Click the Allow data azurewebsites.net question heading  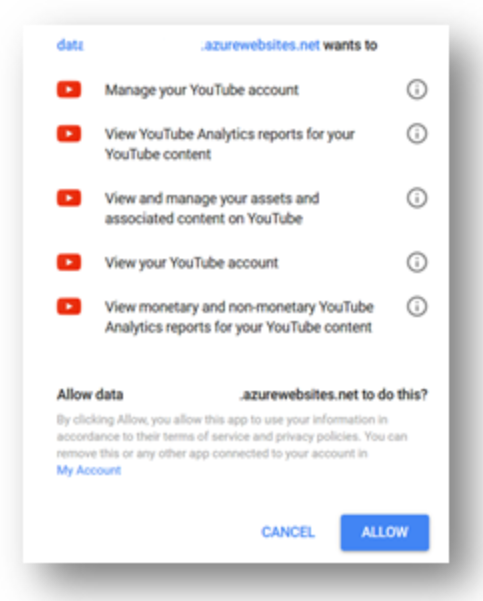click(242, 394)
